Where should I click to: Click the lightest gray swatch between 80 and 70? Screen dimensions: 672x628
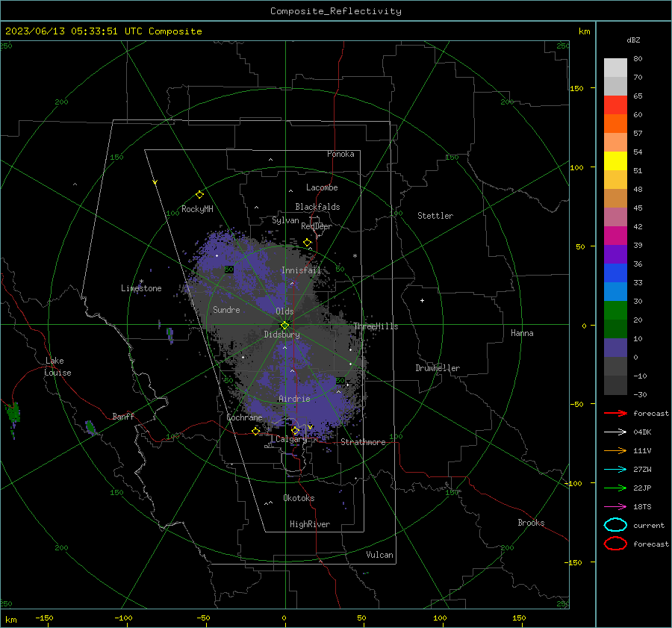615,67
